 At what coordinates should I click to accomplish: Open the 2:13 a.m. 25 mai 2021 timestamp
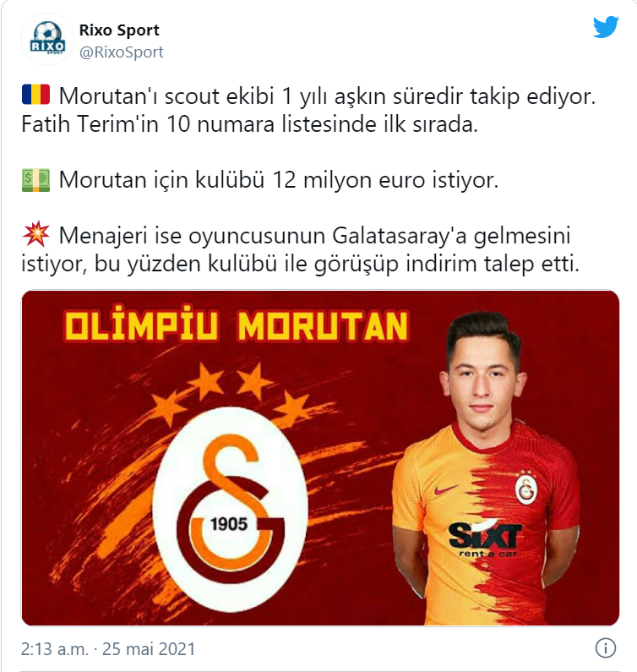[x=108, y=649]
